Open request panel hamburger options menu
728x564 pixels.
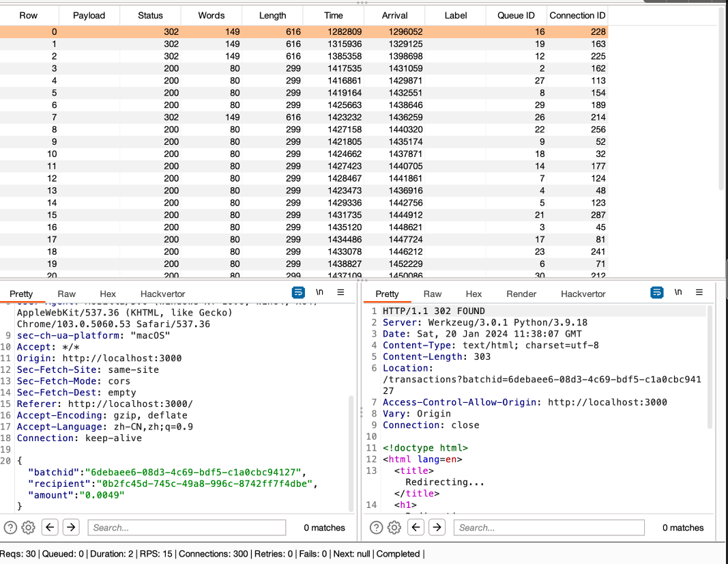(x=341, y=292)
